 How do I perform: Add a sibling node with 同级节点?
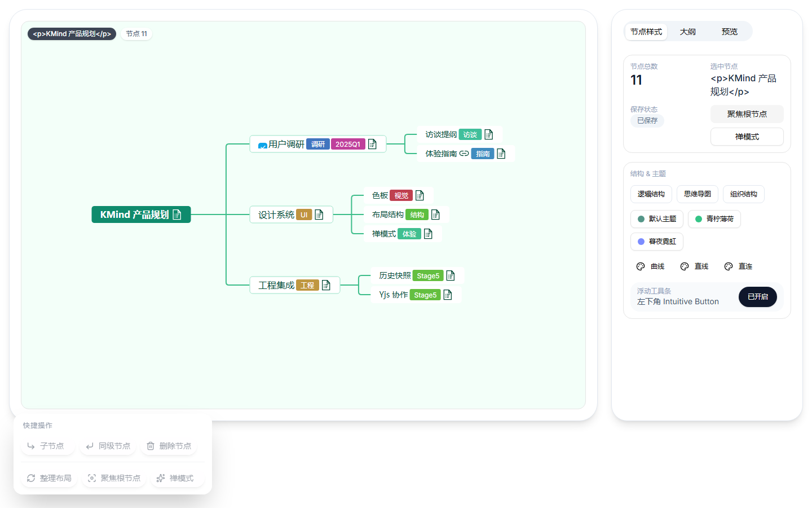[x=108, y=446]
